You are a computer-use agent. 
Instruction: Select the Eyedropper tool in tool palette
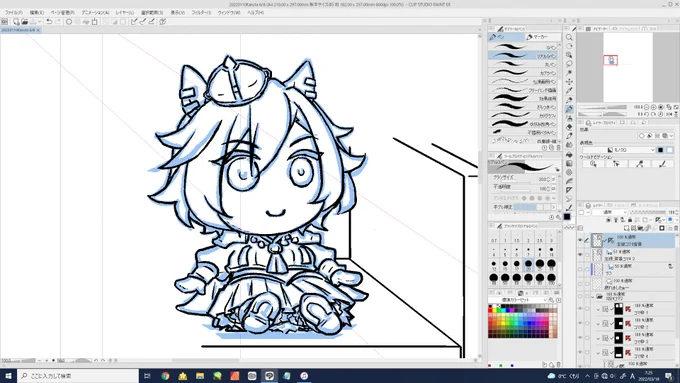(x=569, y=91)
